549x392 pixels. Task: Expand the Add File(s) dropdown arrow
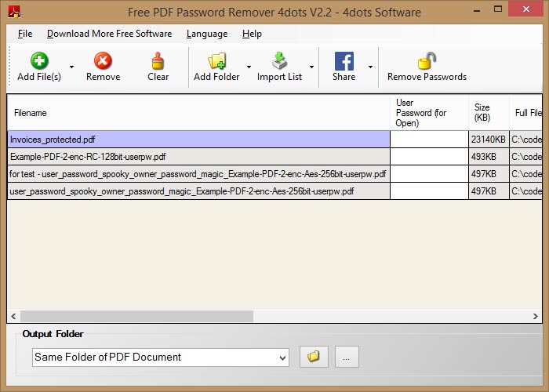pos(71,67)
